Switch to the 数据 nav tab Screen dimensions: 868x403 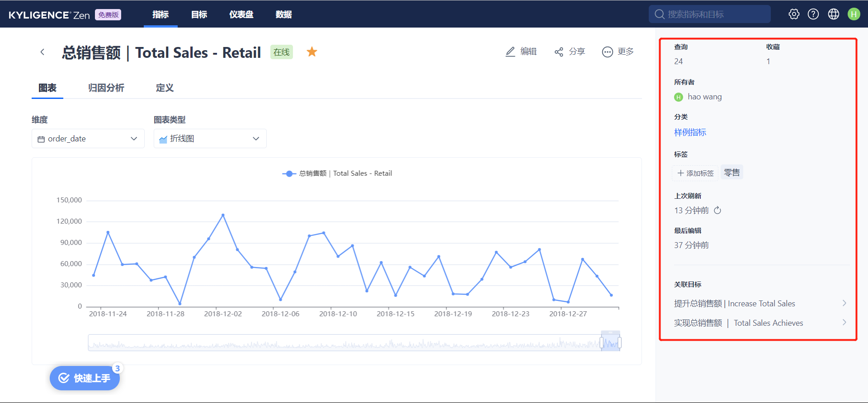click(x=283, y=14)
